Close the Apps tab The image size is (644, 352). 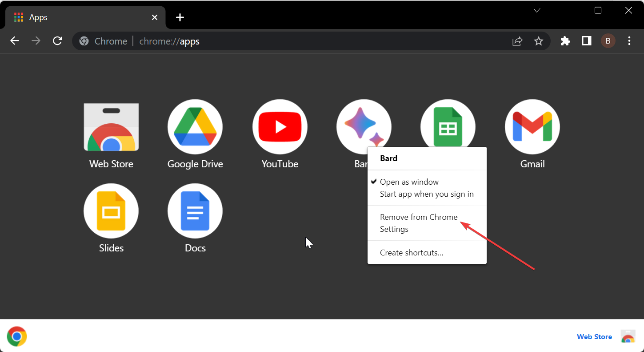[155, 17]
